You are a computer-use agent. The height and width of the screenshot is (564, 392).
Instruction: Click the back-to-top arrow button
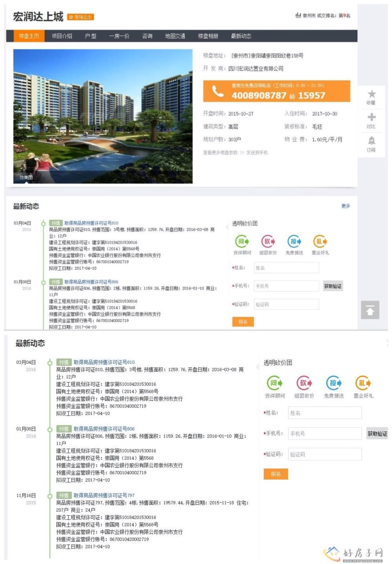point(370,310)
